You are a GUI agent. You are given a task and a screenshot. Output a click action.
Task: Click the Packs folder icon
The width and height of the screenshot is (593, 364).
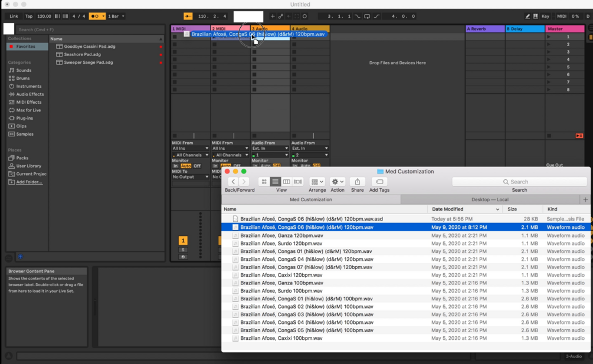click(x=11, y=158)
